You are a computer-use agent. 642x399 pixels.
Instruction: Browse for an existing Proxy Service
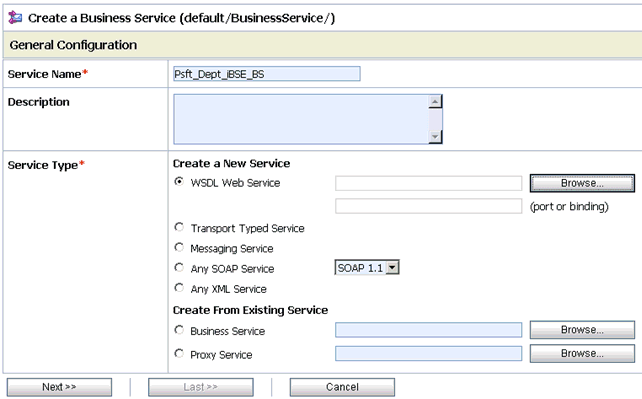click(x=582, y=354)
